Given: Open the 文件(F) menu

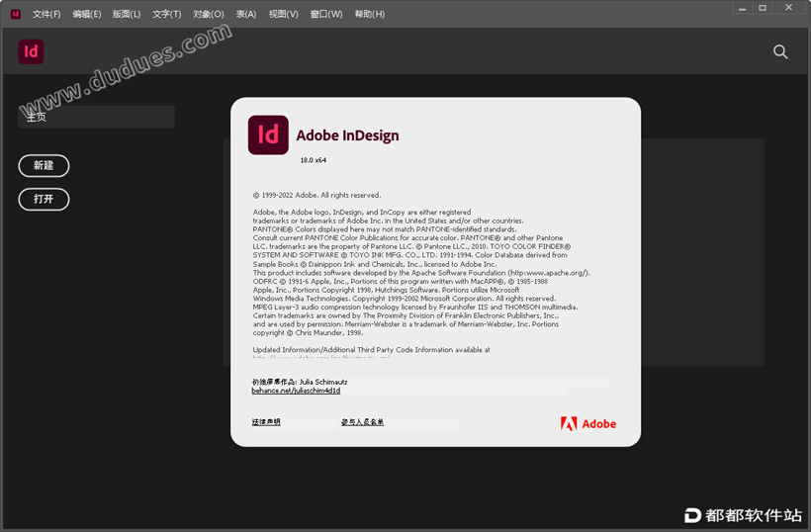Looking at the screenshot, I should 46,14.
